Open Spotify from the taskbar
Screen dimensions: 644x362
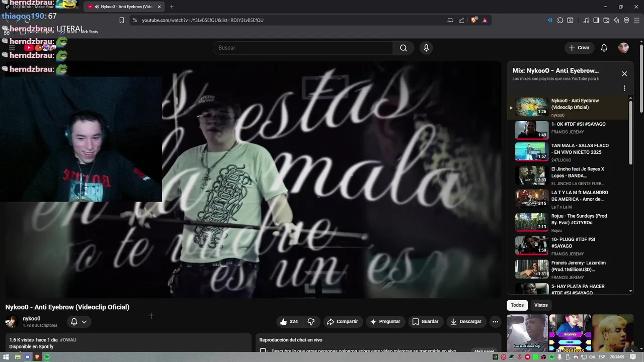47,357
